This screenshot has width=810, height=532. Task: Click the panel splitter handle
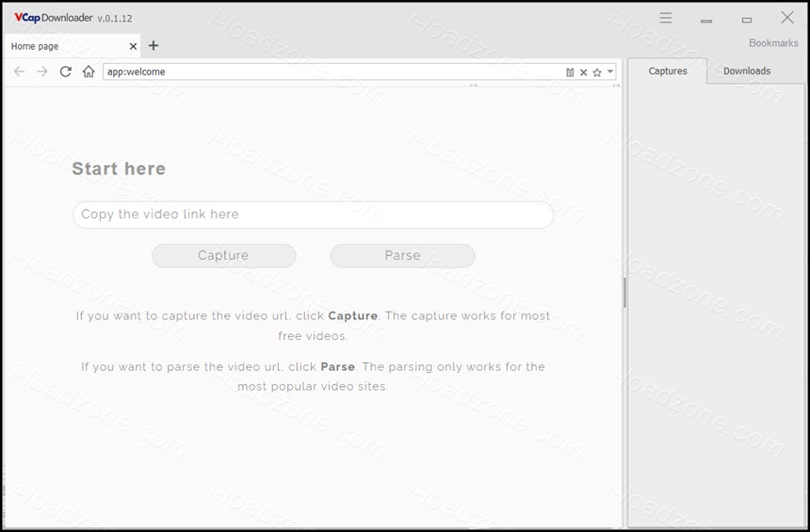click(624, 292)
